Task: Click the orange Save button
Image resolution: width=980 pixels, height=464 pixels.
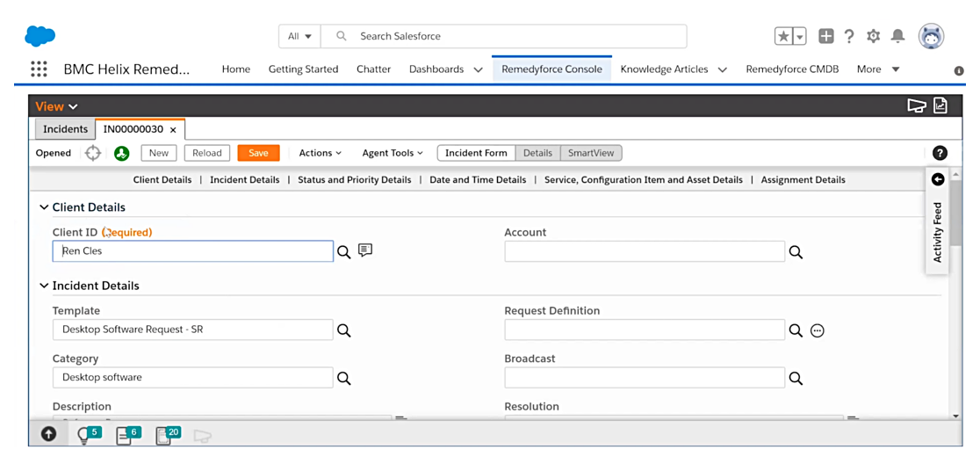Action: tap(258, 153)
